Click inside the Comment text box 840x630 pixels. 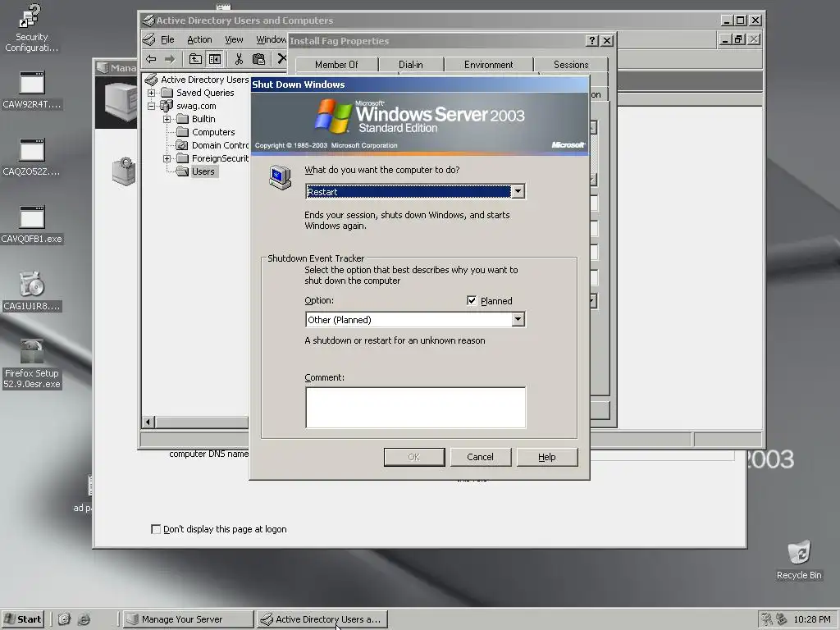[416, 408]
